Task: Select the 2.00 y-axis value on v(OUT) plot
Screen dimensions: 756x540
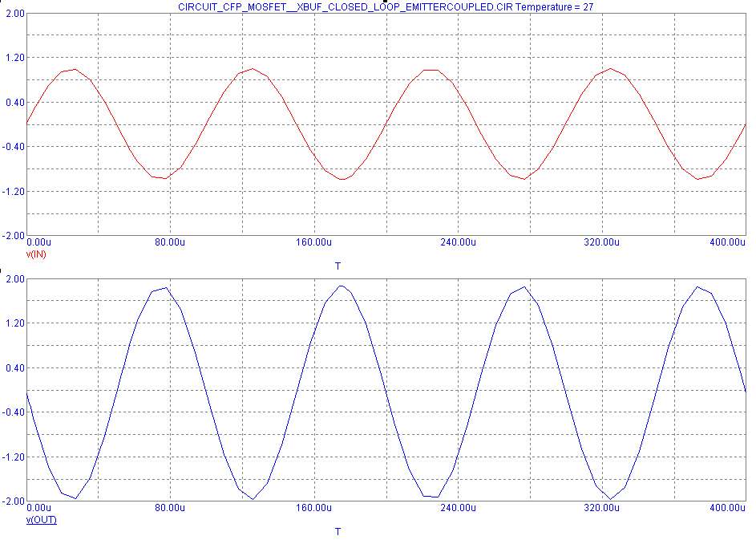Action: (15, 279)
